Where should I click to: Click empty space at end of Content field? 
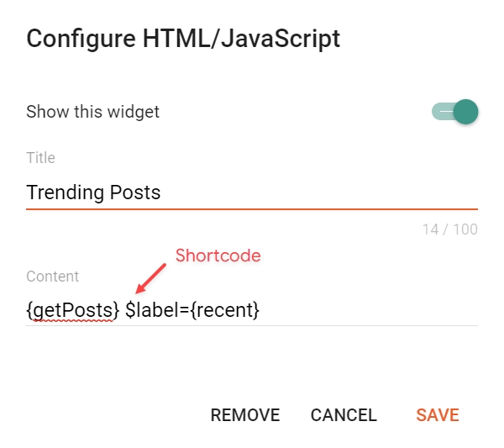pyautogui.click(x=378, y=310)
